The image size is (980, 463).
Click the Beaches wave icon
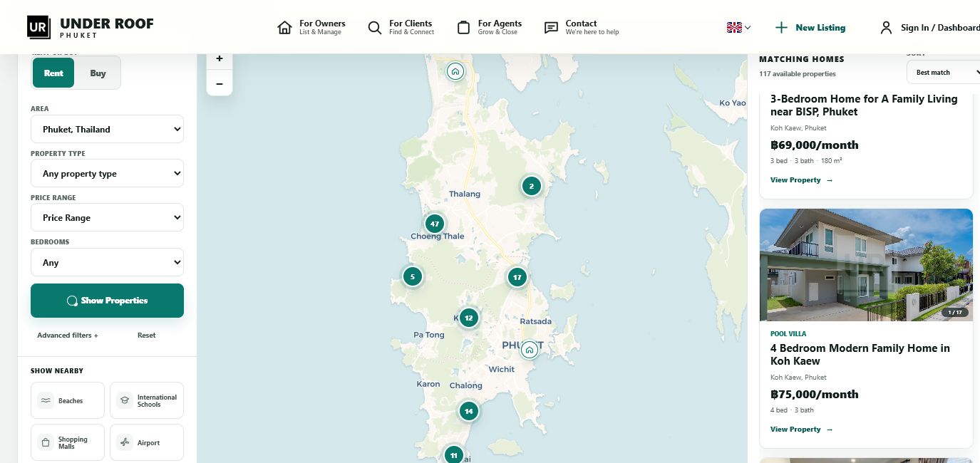(46, 400)
